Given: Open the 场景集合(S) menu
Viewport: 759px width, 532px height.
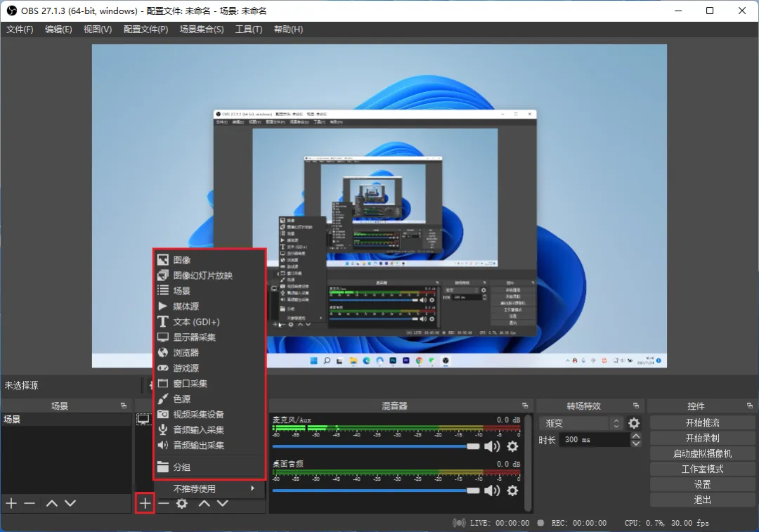Looking at the screenshot, I should coord(202,30).
